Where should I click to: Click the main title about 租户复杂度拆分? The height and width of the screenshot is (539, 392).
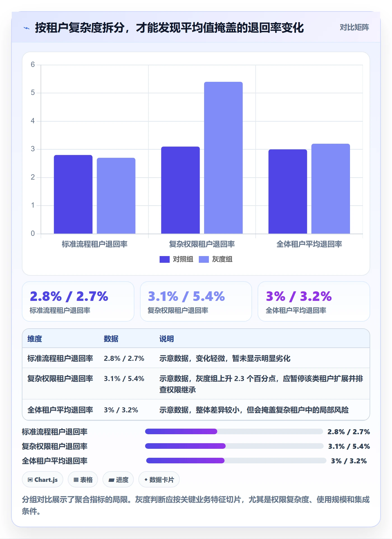pyautogui.click(x=169, y=28)
